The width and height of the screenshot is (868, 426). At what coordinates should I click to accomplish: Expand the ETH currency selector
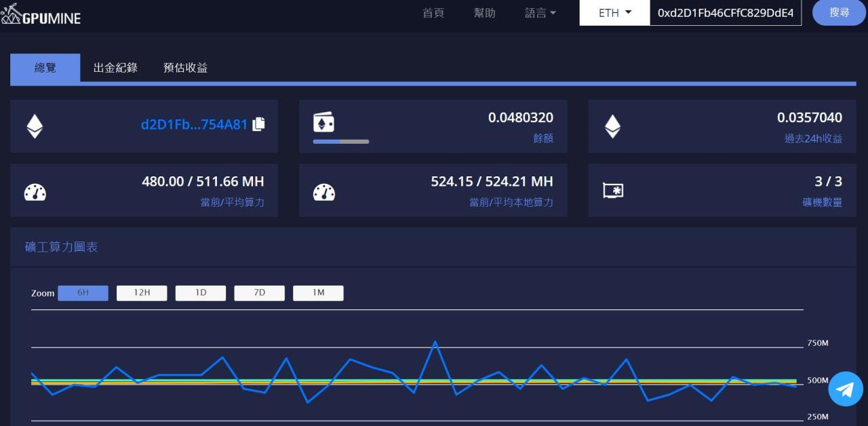point(613,12)
